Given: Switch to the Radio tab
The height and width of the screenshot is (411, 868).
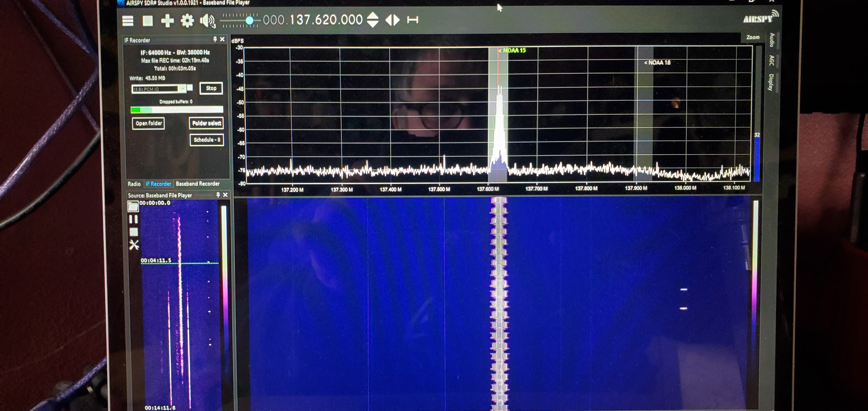Looking at the screenshot, I should click(x=134, y=184).
